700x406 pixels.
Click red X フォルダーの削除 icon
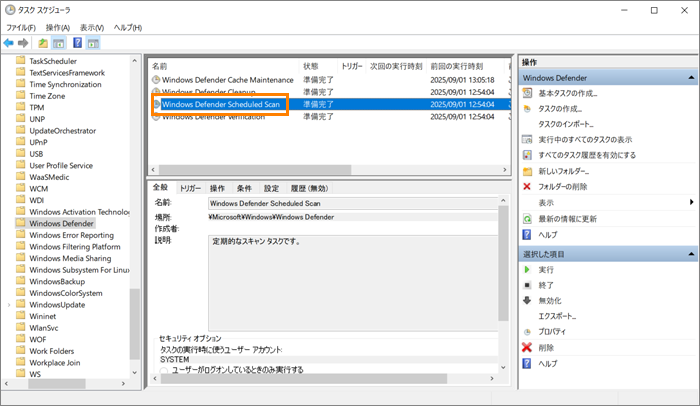pos(527,186)
